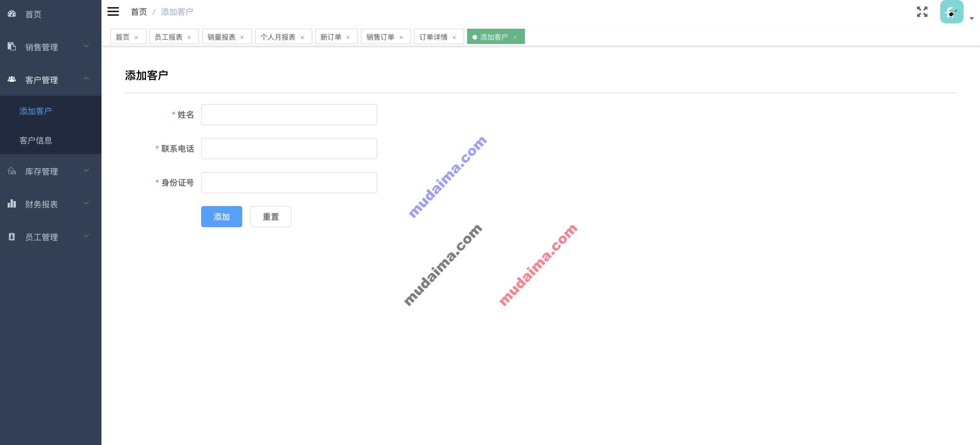Click the dashboard icon next to 首页
980x445 pixels.
click(12, 14)
